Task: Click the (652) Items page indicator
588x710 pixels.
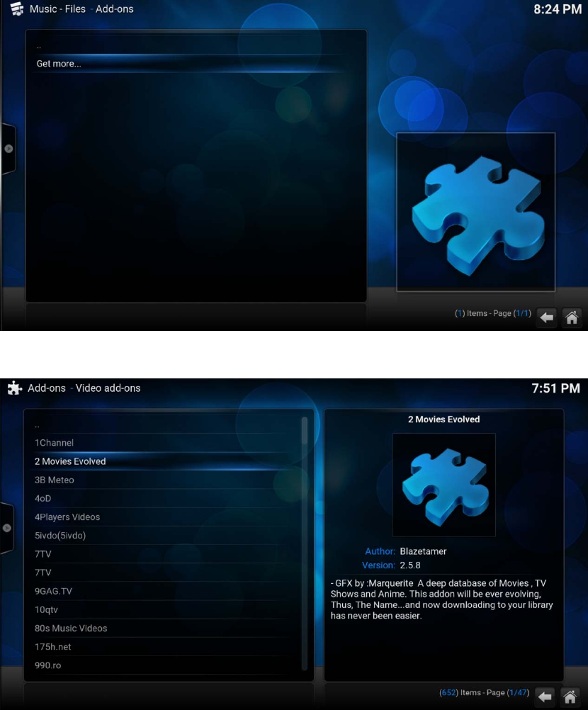Action: 484,693
